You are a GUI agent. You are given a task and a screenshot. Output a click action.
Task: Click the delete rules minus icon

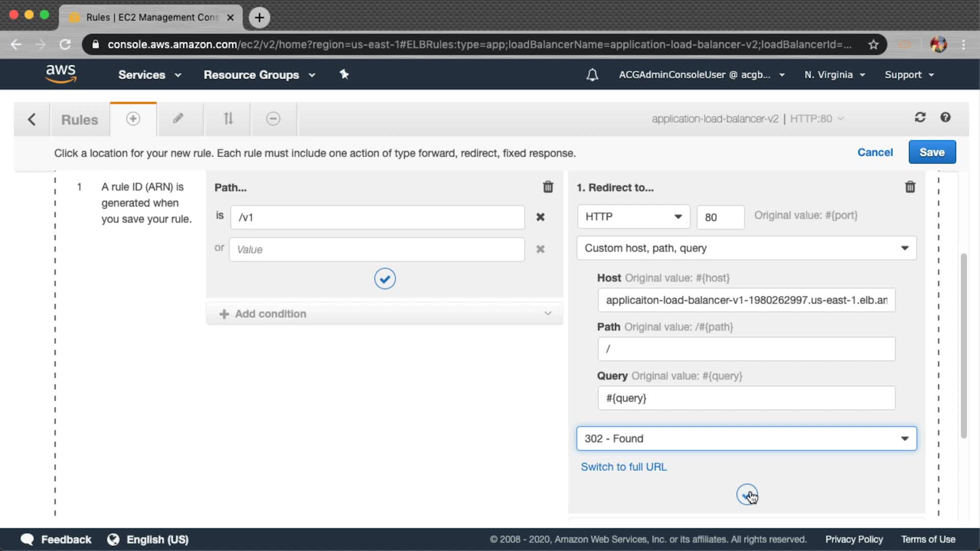click(273, 119)
